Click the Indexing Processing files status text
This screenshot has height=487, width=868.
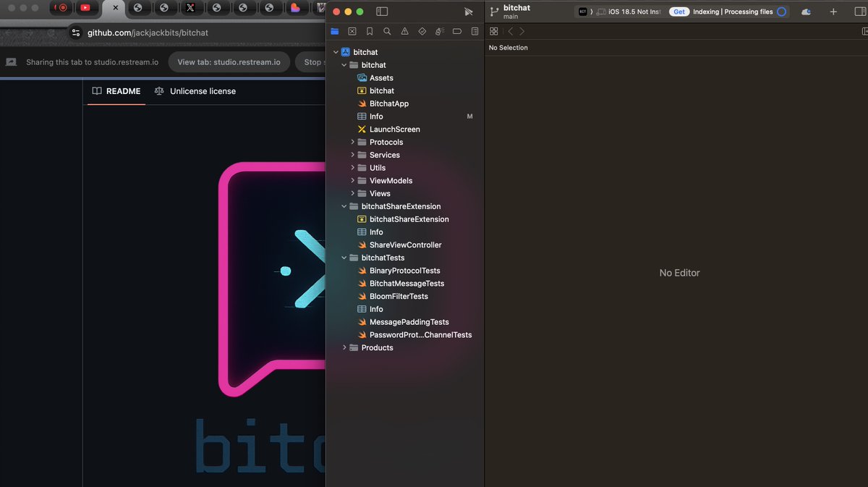tap(733, 12)
